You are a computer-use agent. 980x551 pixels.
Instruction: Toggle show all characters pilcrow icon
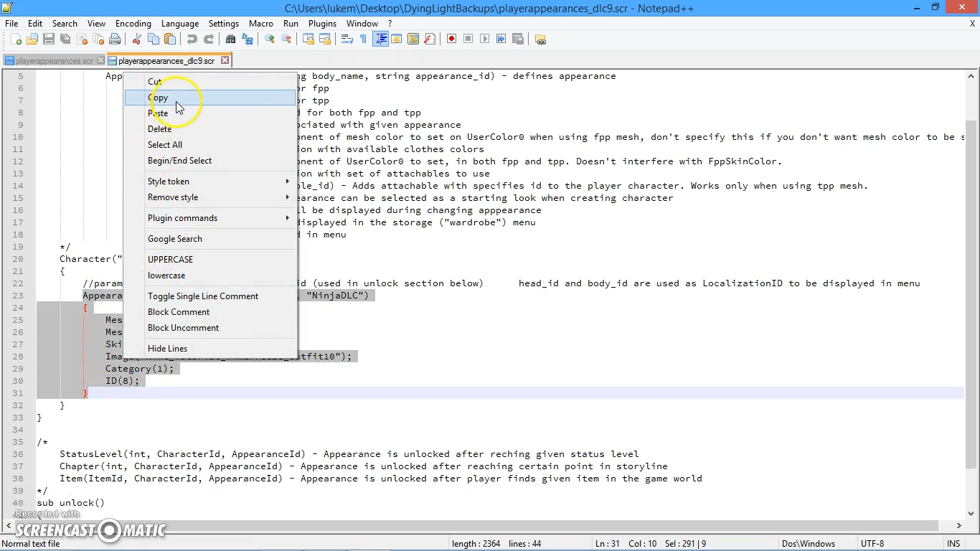tap(364, 39)
